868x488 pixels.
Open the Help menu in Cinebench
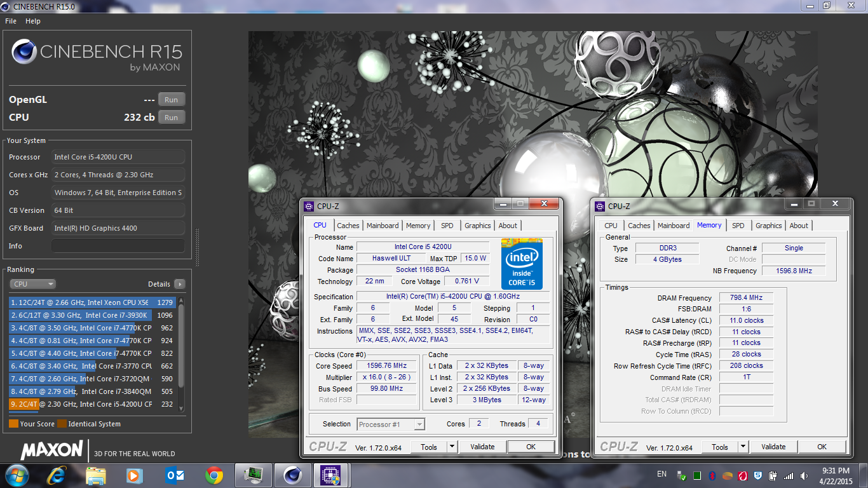pyautogui.click(x=33, y=21)
